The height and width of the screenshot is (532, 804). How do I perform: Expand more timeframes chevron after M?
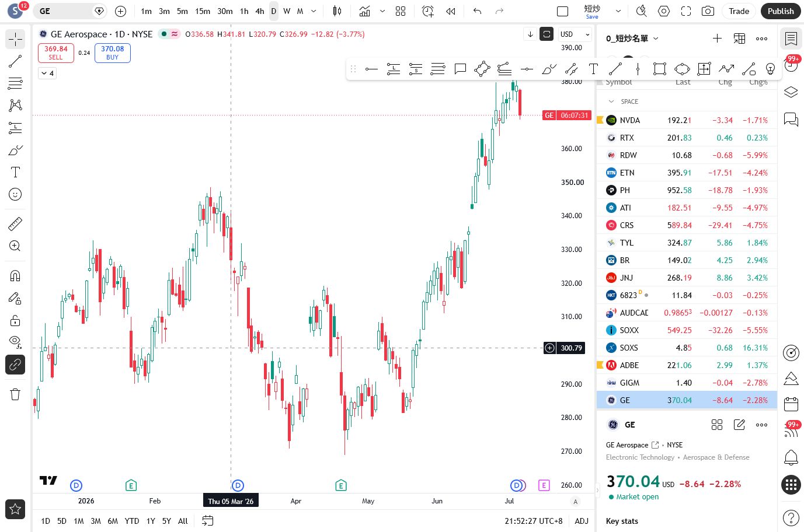(x=314, y=11)
